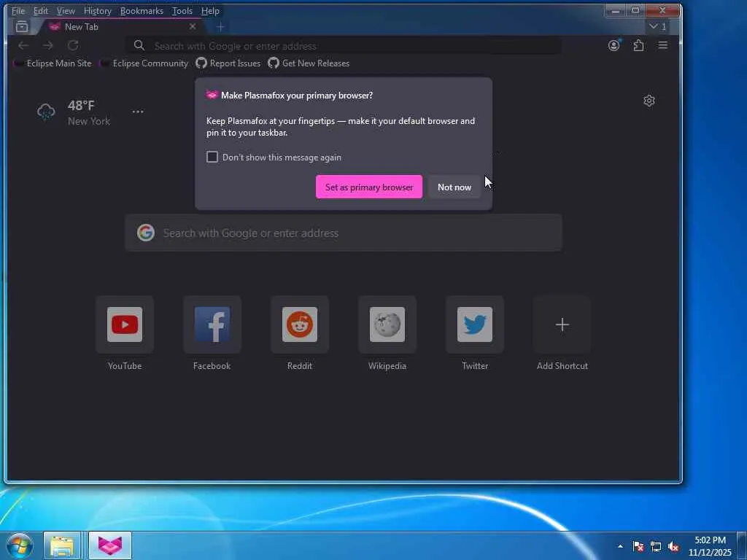This screenshot has height=560, width=747.
Task: Open Eclipse Community bookmark
Action: click(x=144, y=63)
